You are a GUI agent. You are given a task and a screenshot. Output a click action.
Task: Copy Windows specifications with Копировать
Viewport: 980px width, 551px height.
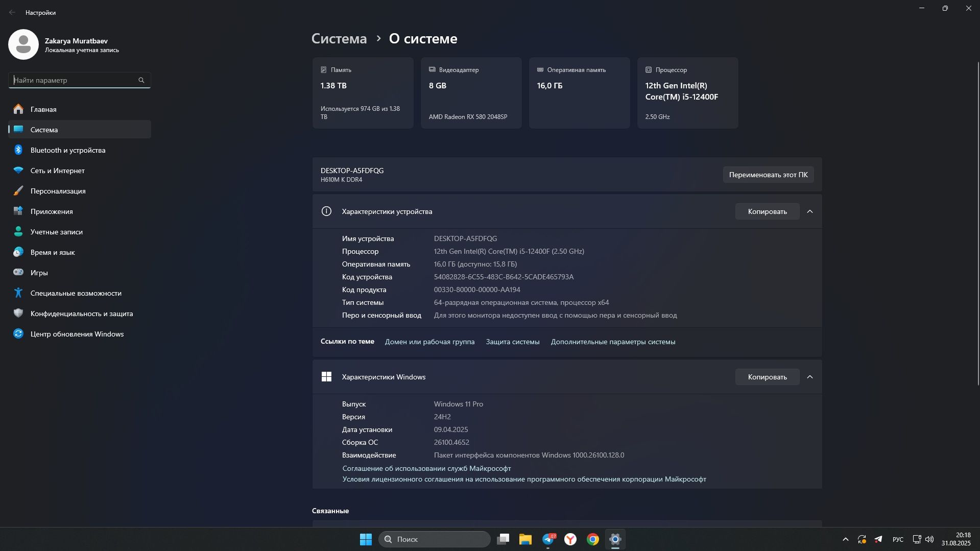pos(767,377)
